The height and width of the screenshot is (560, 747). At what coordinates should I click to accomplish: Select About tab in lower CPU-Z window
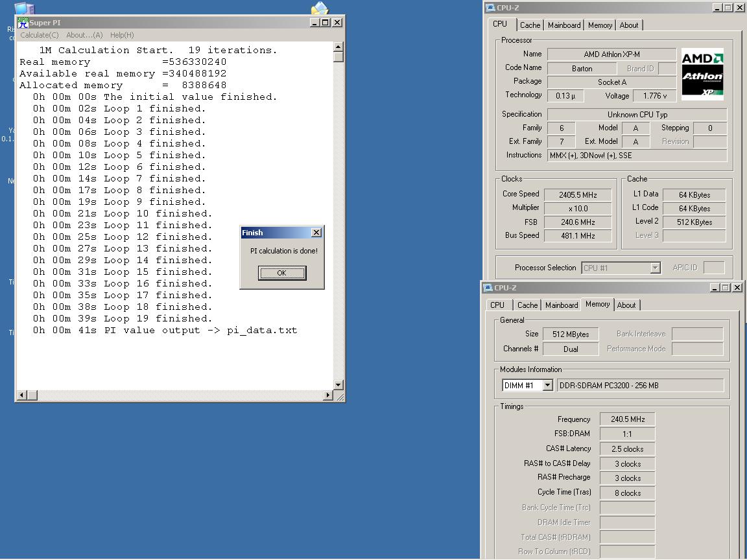tap(626, 305)
